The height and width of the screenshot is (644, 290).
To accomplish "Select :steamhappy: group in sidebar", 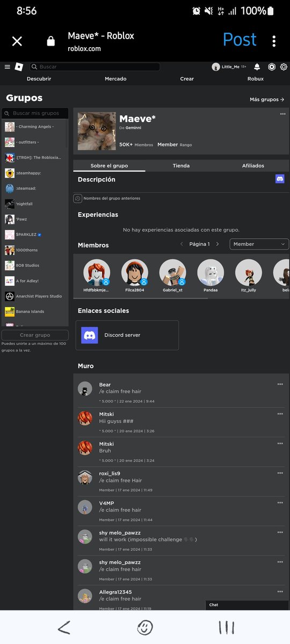I will 35,173.
